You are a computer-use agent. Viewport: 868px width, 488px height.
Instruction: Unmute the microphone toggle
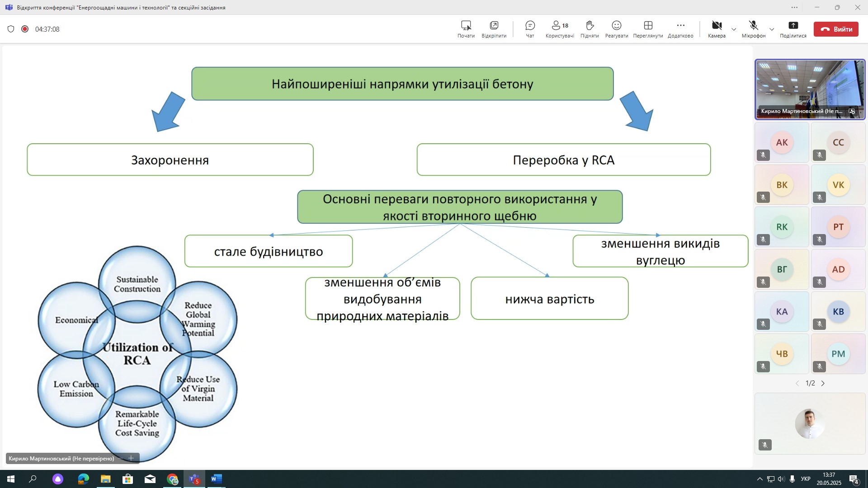pos(753,26)
